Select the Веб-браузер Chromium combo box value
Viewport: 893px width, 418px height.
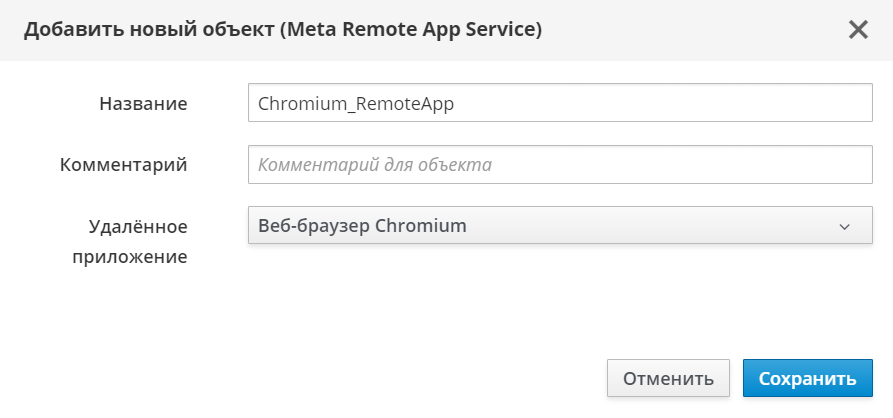(362, 226)
